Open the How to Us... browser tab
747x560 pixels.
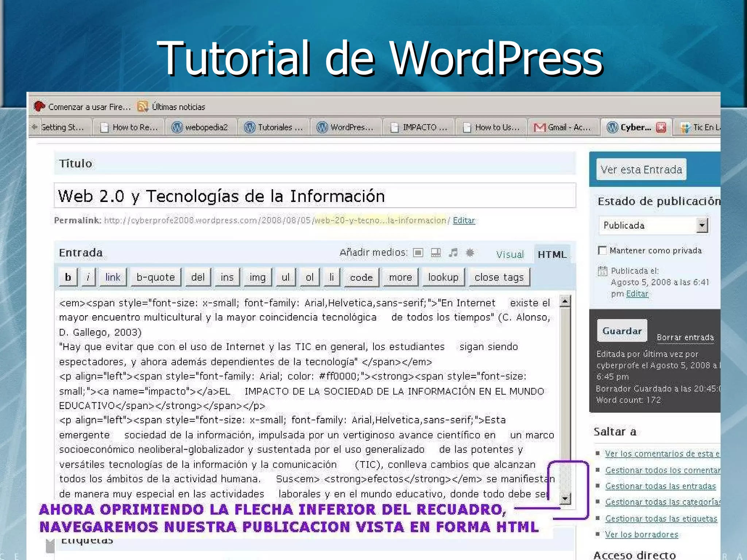pos(491,127)
